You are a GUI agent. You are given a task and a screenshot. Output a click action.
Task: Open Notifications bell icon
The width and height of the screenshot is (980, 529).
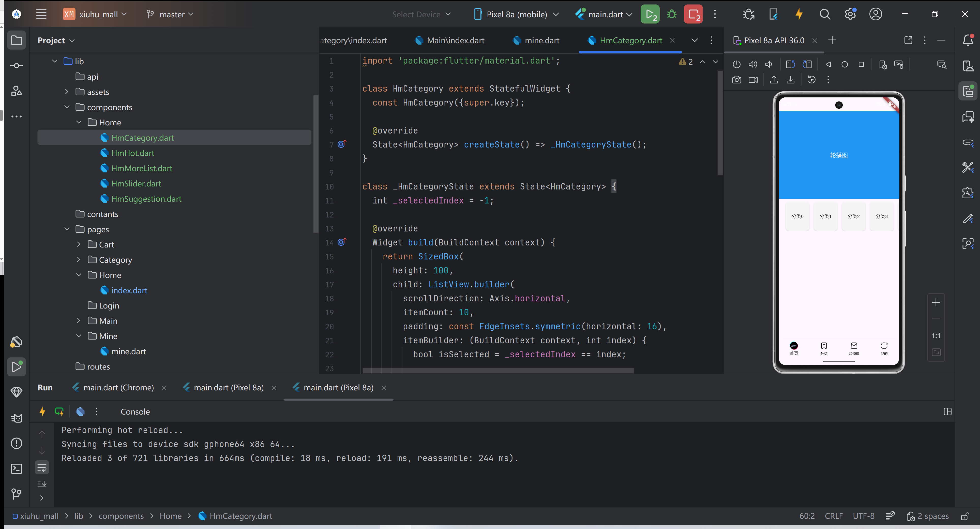[x=968, y=40]
